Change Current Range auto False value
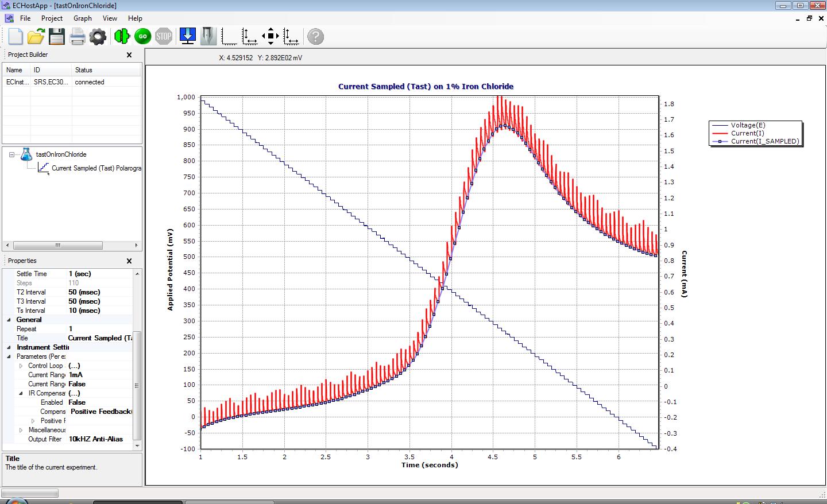 pyautogui.click(x=100, y=384)
